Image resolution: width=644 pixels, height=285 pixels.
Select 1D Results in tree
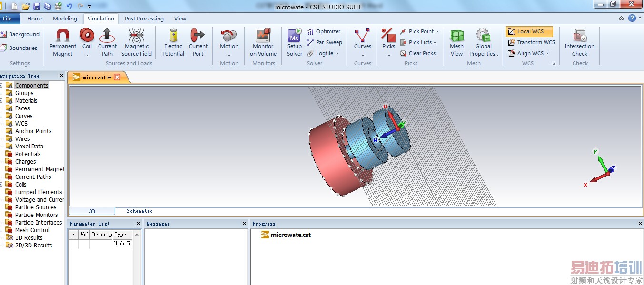pos(29,238)
